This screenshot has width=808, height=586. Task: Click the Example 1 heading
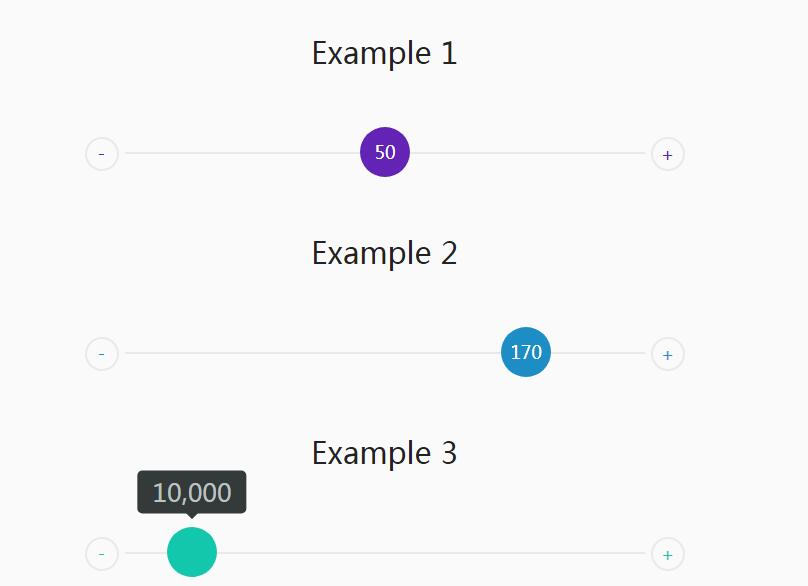click(385, 53)
